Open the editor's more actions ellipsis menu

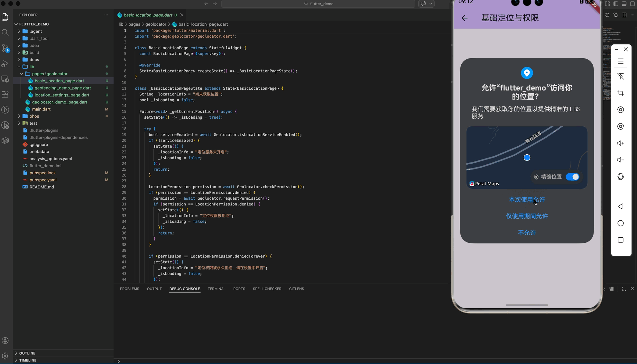tap(632, 15)
